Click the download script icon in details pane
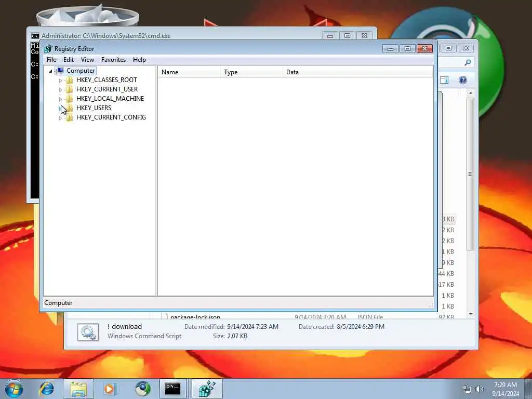Image resolution: width=532 pixels, height=399 pixels. (x=88, y=332)
